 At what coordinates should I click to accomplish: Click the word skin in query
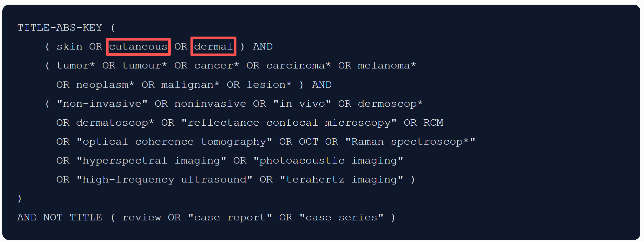coord(70,47)
